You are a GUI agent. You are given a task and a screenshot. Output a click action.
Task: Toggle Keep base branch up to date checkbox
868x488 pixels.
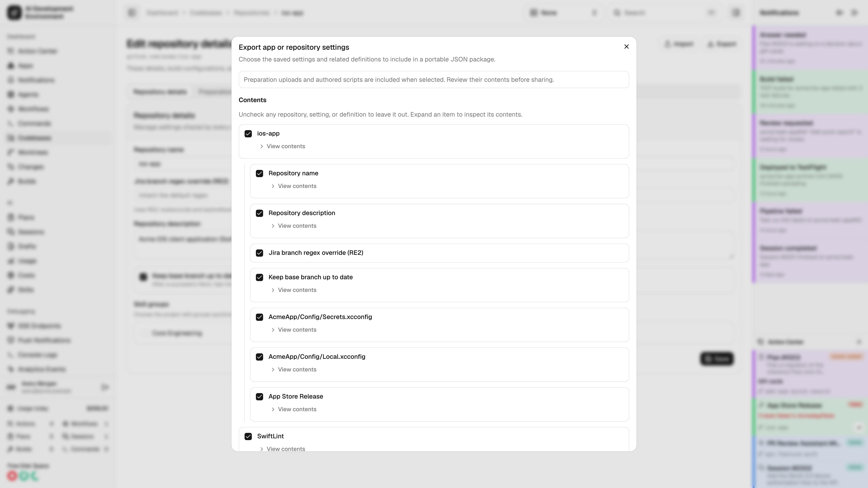coord(259,277)
